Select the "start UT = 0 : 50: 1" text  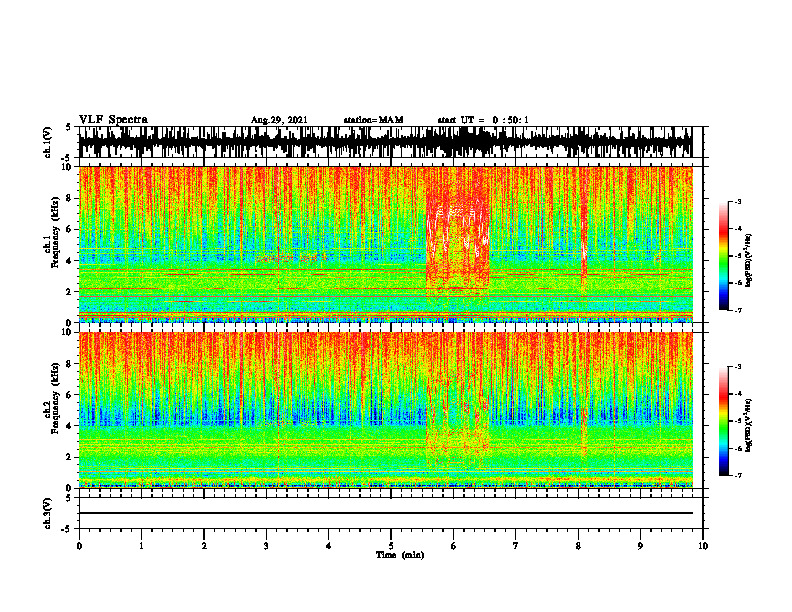point(483,120)
